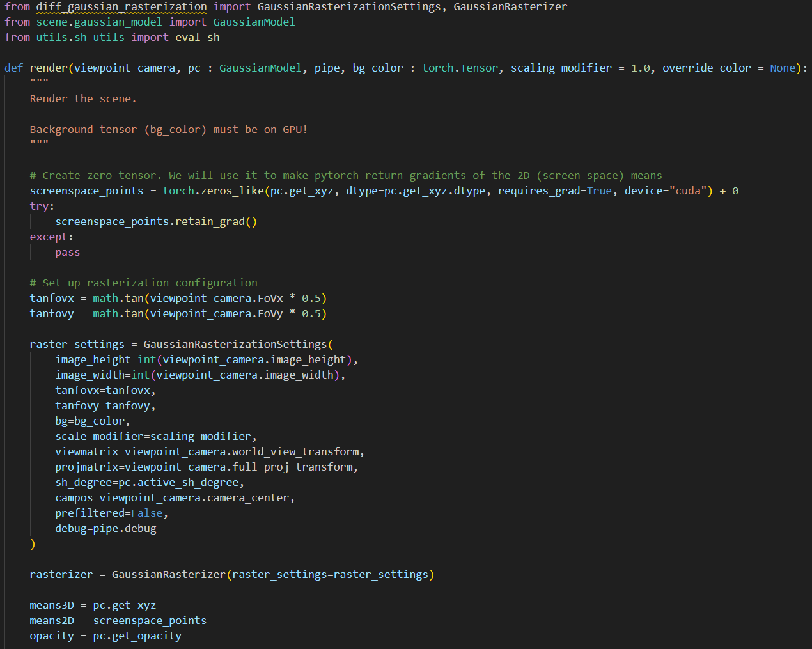Click the '# Create zero tensor' comment line
This screenshot has width=812, height=649.
tap(346, 176)
